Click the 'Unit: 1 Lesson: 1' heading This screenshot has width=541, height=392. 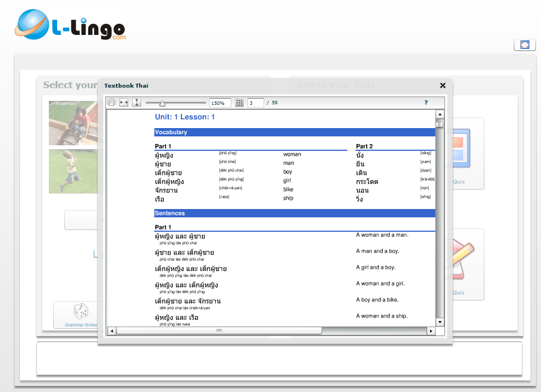coord(185,117)
